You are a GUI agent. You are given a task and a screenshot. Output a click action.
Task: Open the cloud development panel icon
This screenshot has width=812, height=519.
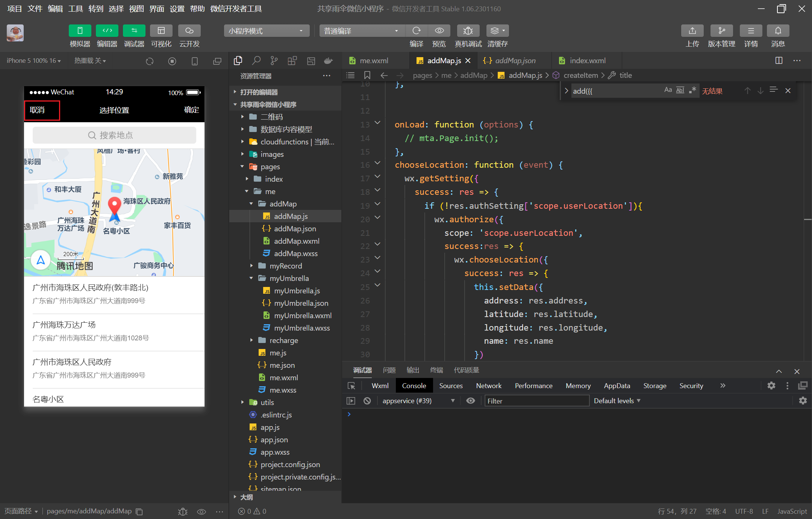[189, 31]
